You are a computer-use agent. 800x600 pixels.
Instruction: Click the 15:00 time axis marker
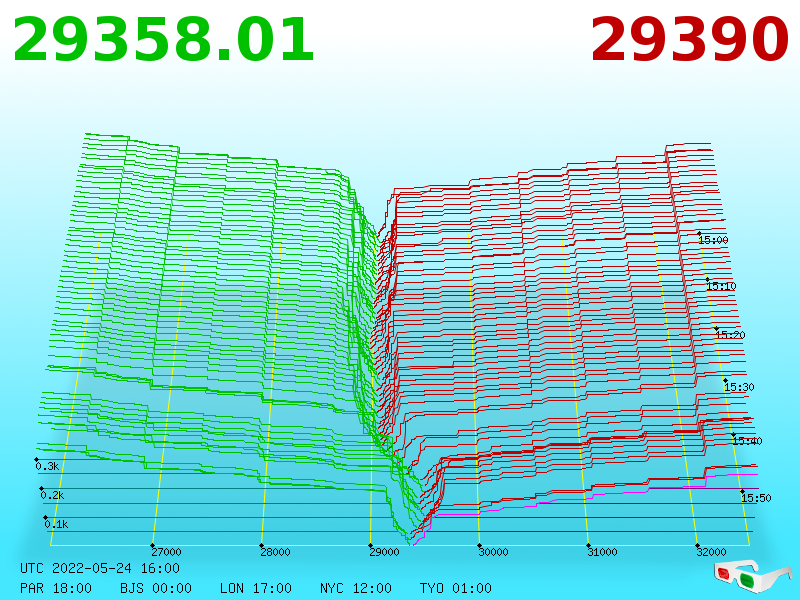pyautogui.click(x=713, y=240)
